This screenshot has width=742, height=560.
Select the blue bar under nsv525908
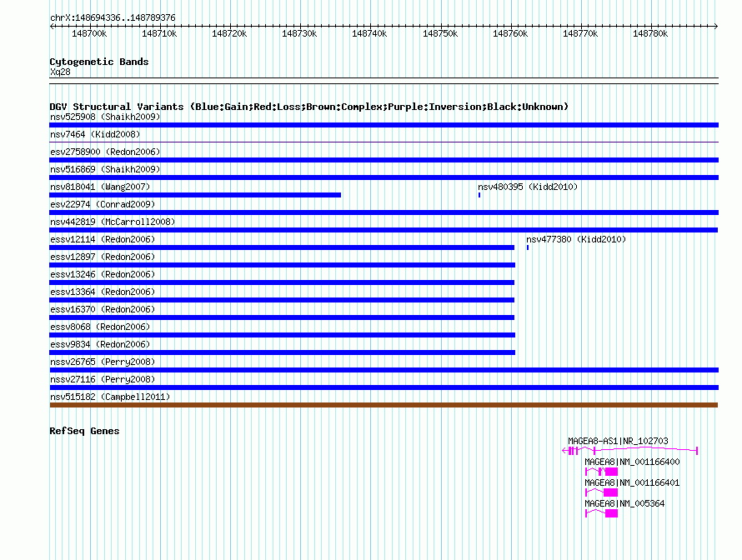pos(384,125)
